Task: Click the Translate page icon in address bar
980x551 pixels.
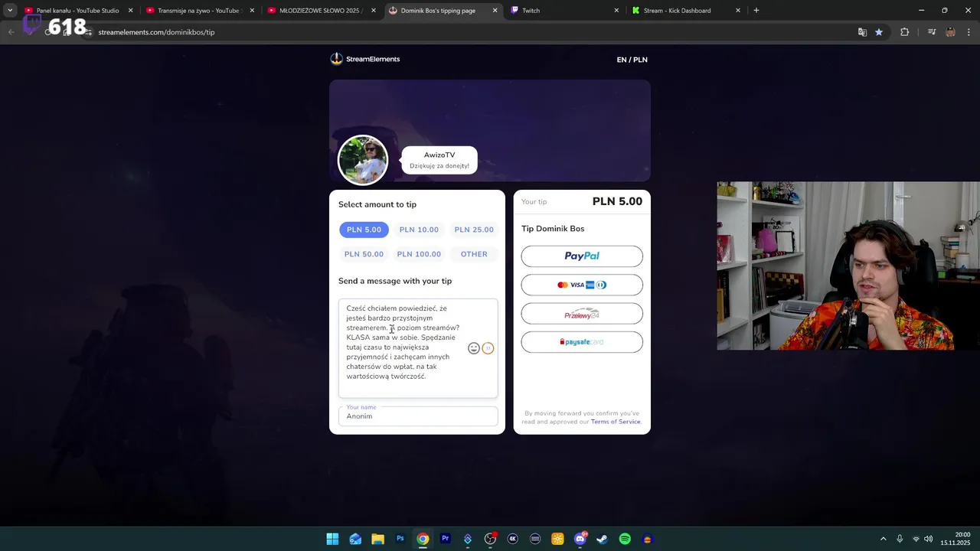Action: pyautogui.click(x=862, y=32)
